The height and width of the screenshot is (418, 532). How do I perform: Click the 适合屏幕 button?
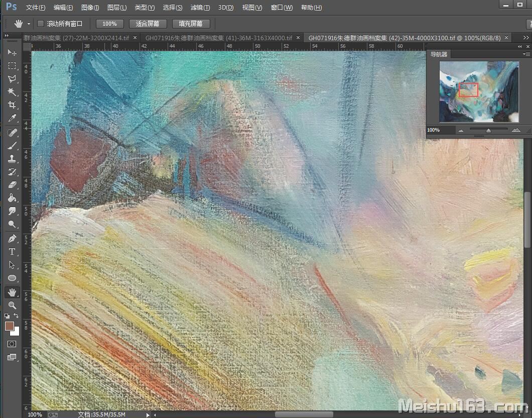[148, 24]
